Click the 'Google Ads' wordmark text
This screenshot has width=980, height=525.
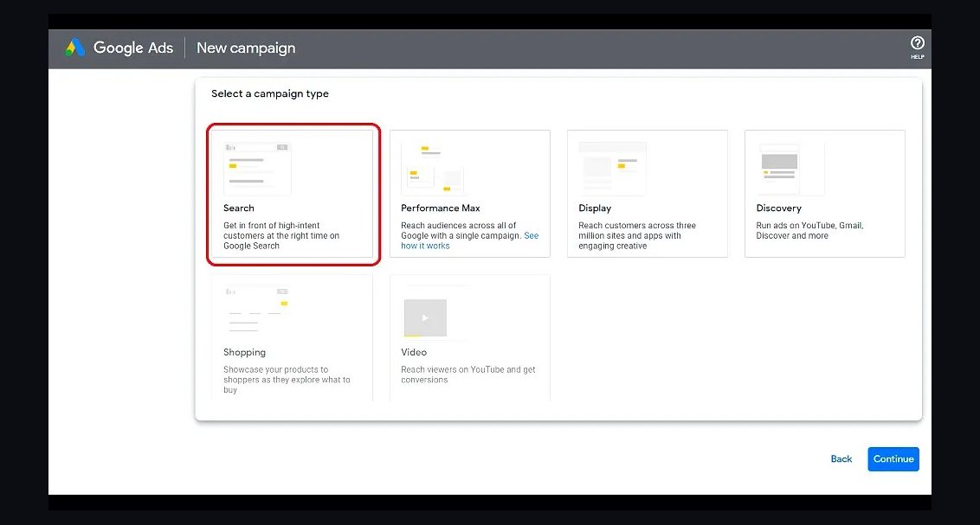point(133,48)
